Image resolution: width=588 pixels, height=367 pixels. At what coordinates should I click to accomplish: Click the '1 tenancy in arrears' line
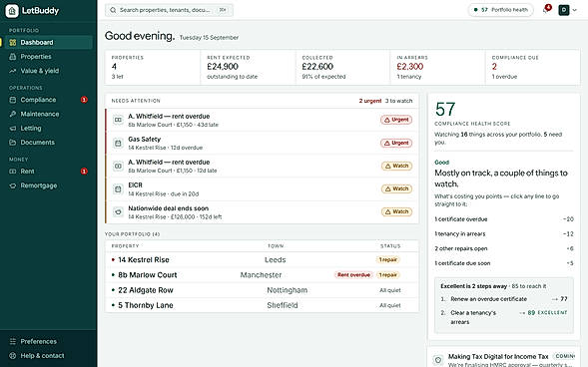coord(504,233)
